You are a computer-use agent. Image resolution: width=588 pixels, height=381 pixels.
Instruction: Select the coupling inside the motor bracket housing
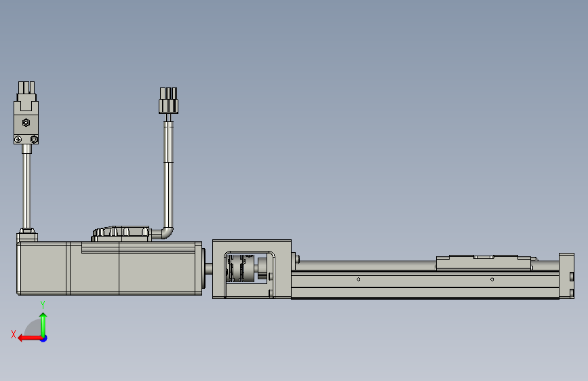point(241,268)
